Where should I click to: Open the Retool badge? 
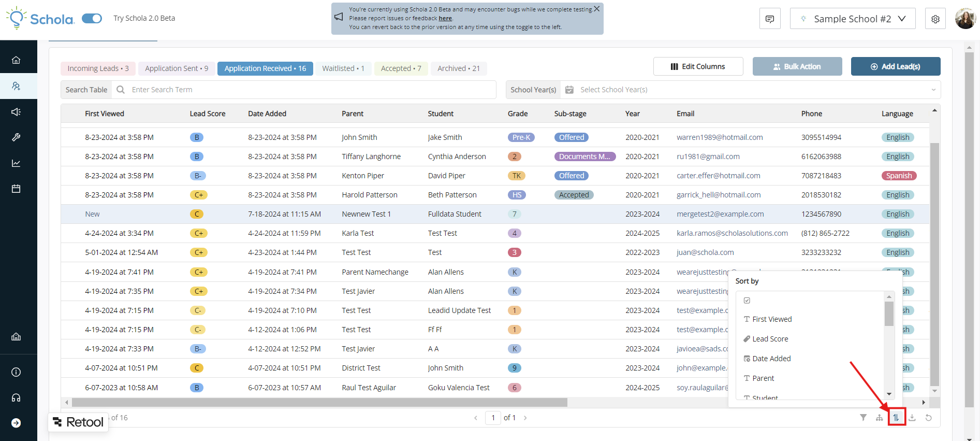click(x=78, y=422)
